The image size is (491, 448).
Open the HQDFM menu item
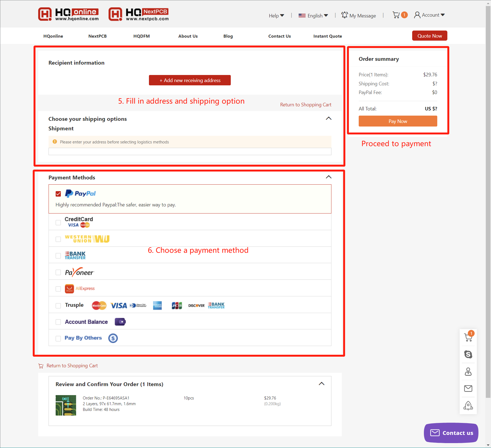[x=142, y=36]
